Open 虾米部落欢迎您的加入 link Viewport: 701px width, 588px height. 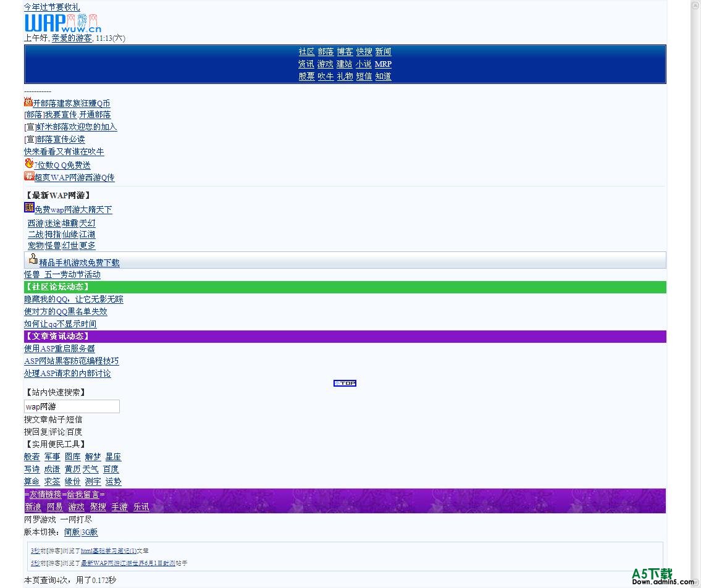coord(77,127)
